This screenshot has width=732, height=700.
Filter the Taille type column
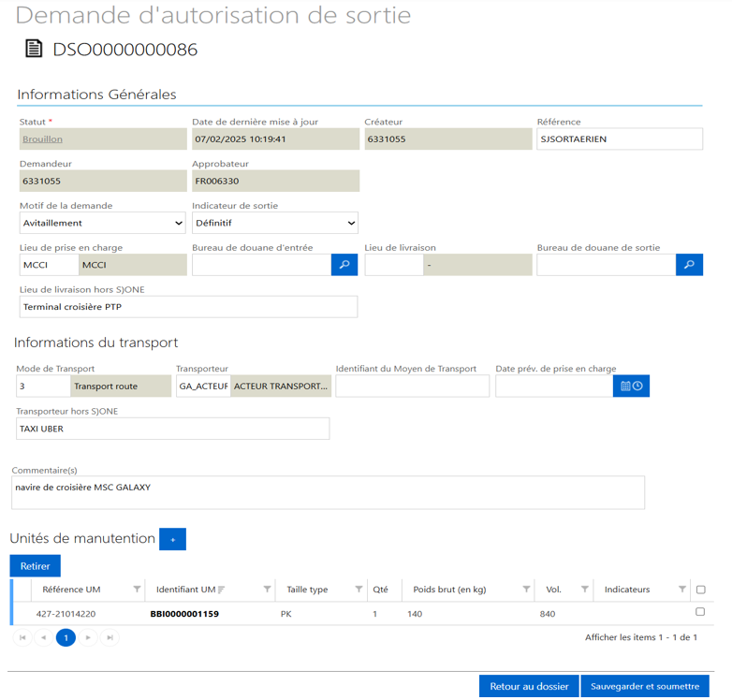[x=359, y=590]
